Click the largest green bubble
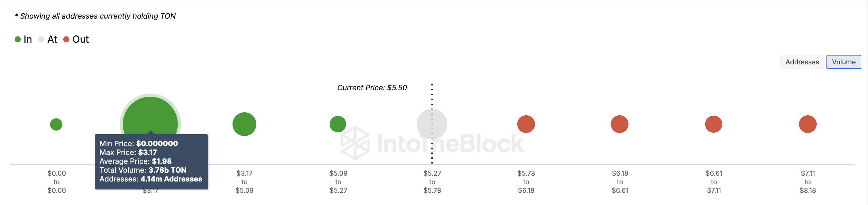Screen dimensions: 868x205 pos(150,114)
